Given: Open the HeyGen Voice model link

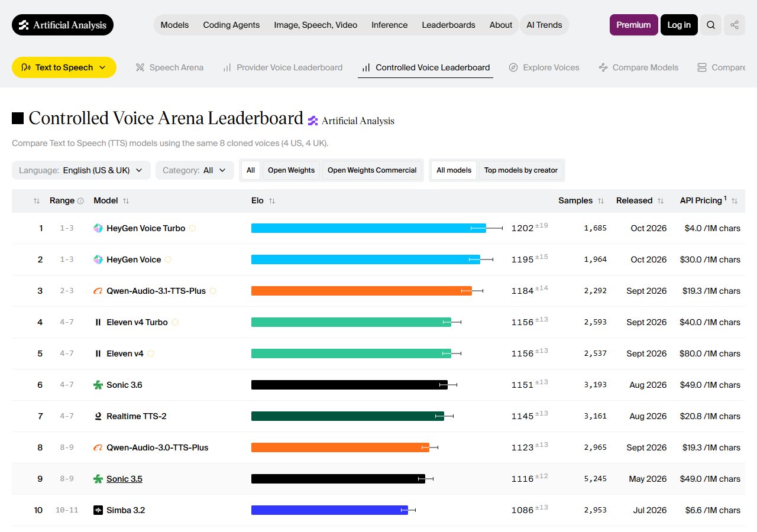Looking at the screenshot, I should tap(134, 259).
